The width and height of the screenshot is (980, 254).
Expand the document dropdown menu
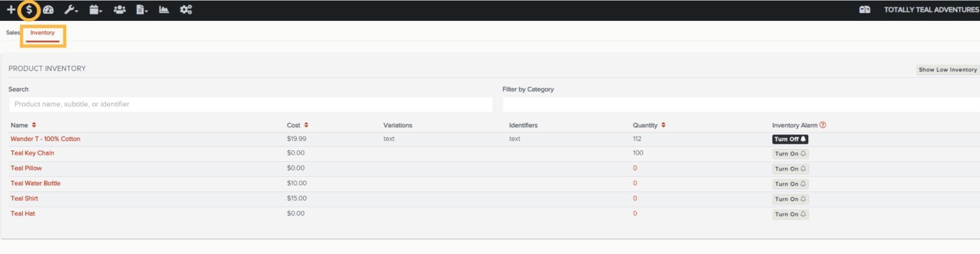[142, 10]
